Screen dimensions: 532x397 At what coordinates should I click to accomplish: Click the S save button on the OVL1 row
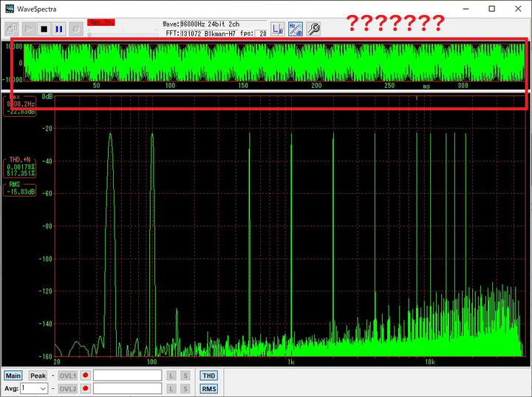(x=185, y=376)
